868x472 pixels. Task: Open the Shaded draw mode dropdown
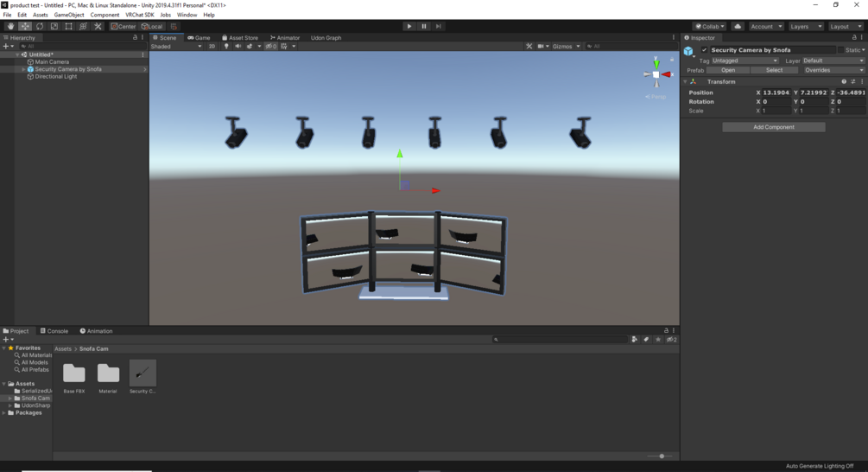tap(176, 46)
